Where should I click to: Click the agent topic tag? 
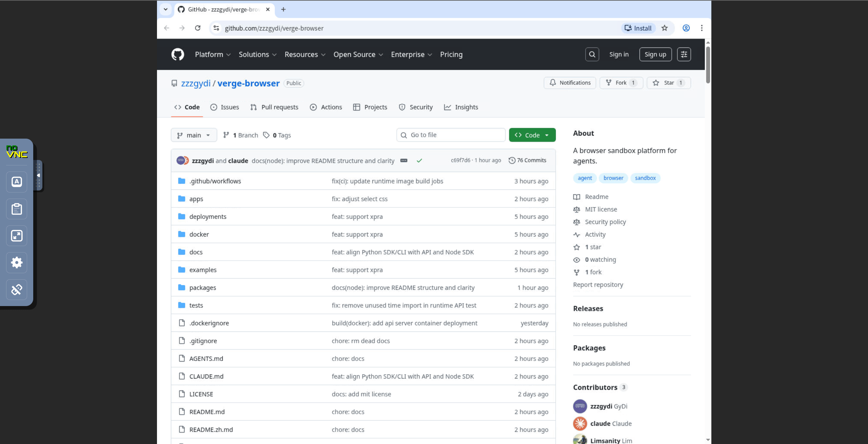tap(585, 178)
